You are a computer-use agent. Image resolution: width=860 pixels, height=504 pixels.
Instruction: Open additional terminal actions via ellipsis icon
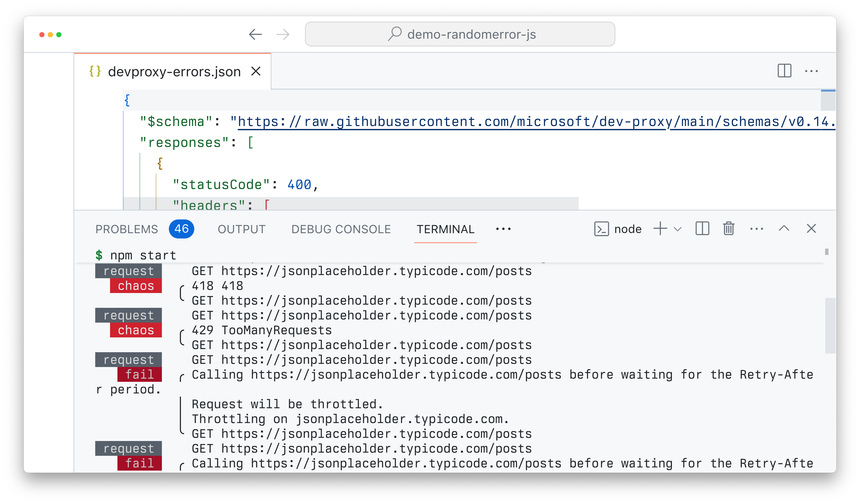[757, 229]
